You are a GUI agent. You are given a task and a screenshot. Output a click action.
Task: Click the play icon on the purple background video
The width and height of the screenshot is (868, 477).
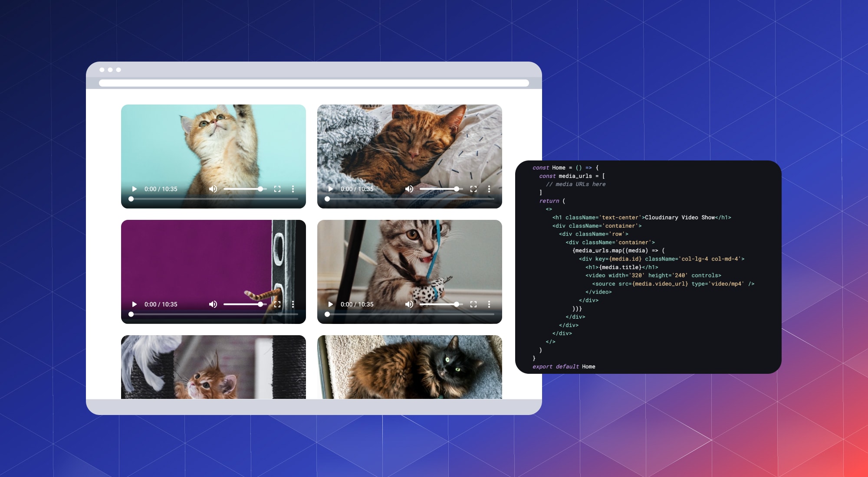click(x=134, y=304)
